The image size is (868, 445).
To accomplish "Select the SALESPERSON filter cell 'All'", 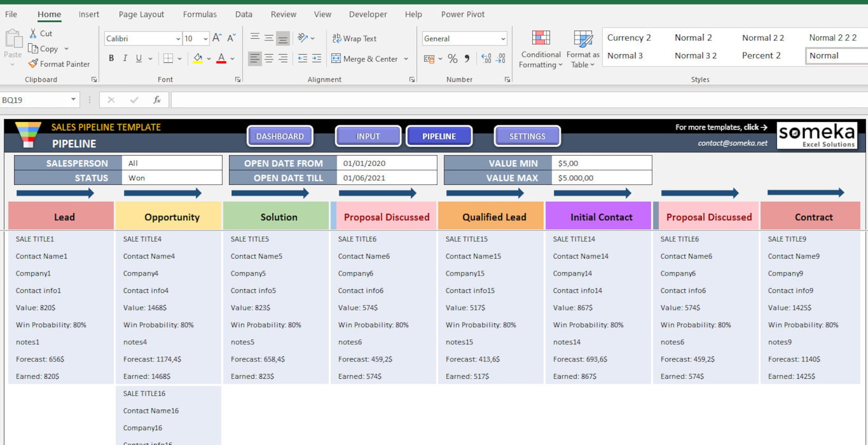I will 172,163.
